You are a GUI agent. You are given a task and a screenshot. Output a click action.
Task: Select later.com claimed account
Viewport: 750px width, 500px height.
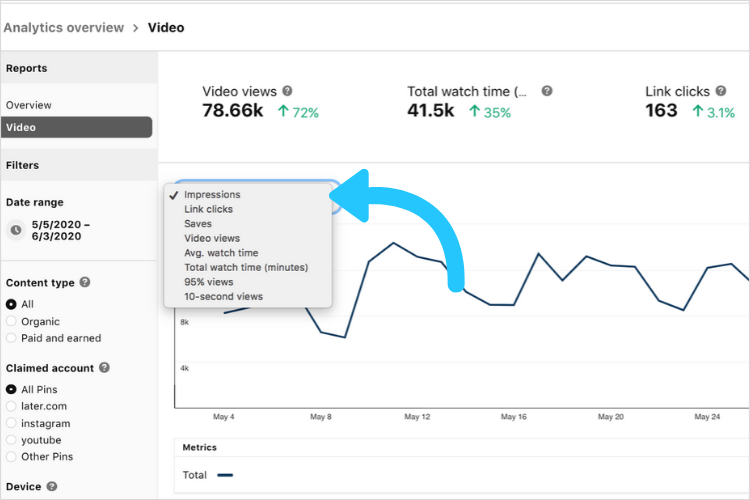point(11,406)
